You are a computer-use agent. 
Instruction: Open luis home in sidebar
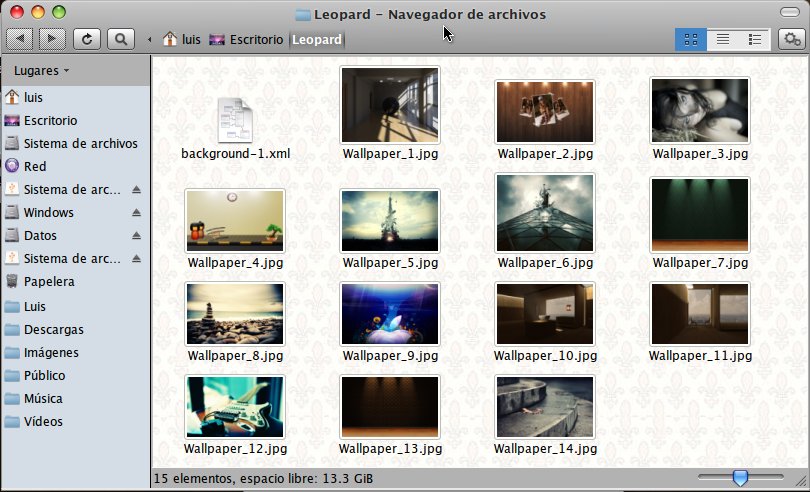point(75,97)
